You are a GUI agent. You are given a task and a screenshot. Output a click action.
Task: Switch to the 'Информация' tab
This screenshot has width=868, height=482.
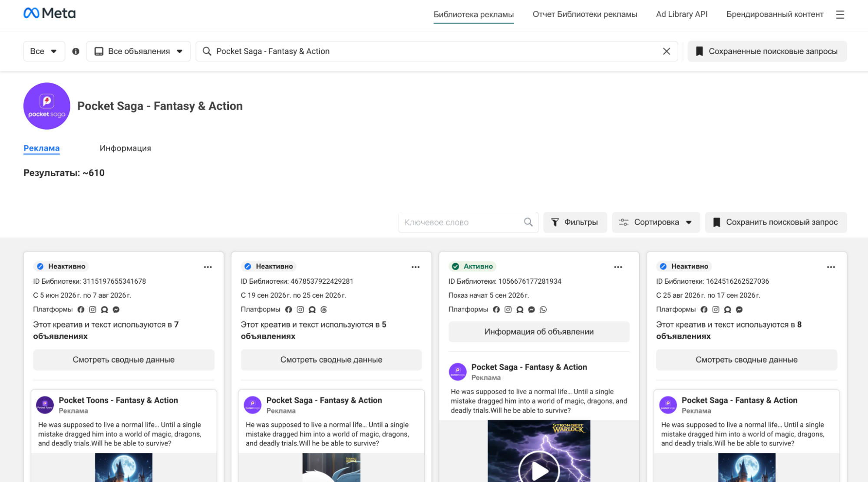coord(125,148)
